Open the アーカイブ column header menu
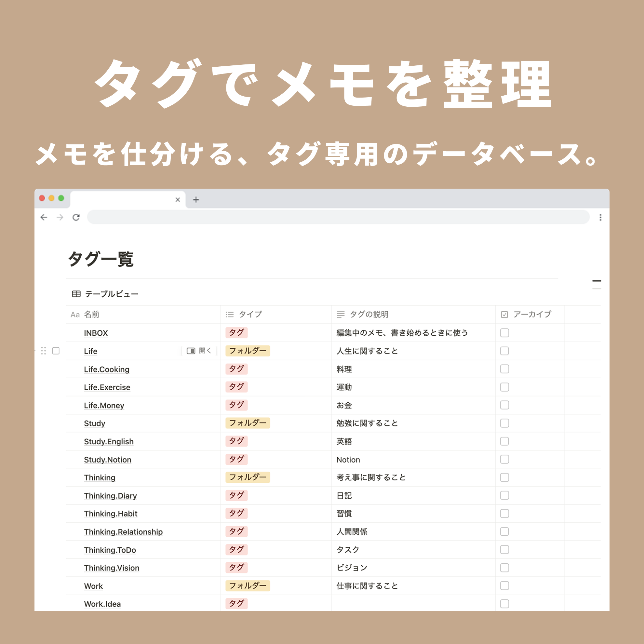 532,314
